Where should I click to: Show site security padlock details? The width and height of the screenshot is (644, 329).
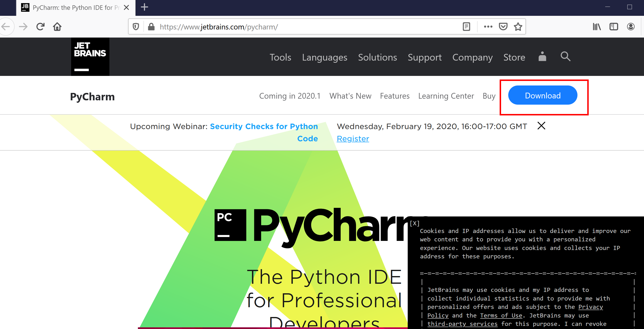[151, 27]
